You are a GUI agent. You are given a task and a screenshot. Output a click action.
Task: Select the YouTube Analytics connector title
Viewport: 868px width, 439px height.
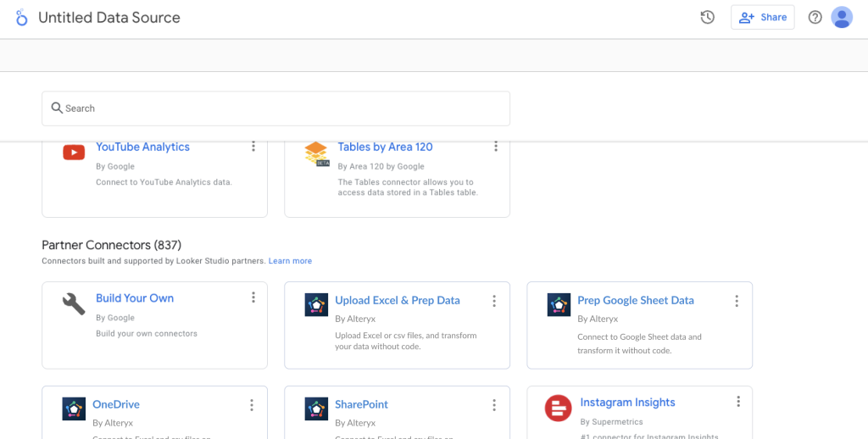pos(142,147)
